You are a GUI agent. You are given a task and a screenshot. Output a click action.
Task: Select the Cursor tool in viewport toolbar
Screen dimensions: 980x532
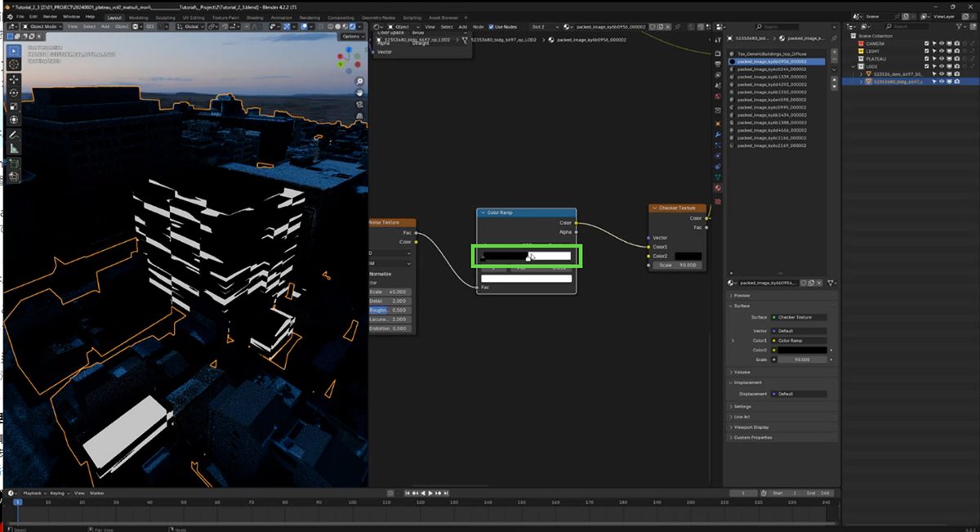pos(14,65)
